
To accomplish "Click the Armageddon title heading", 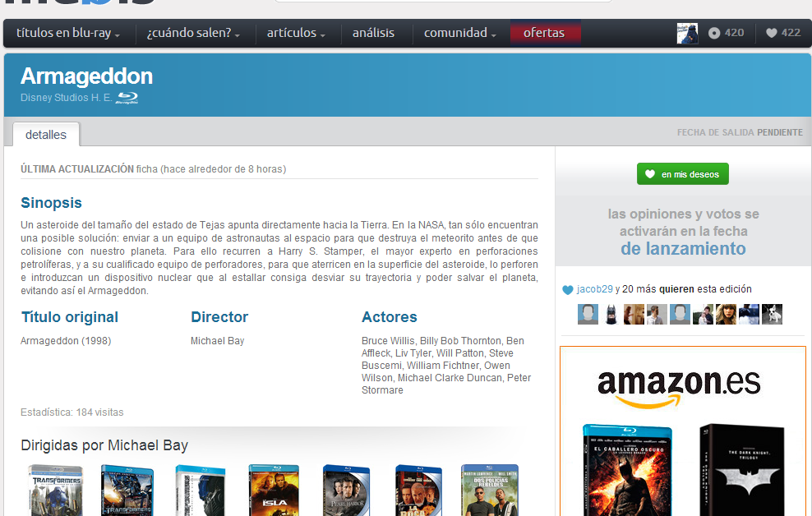I will (x=86, y=76).
